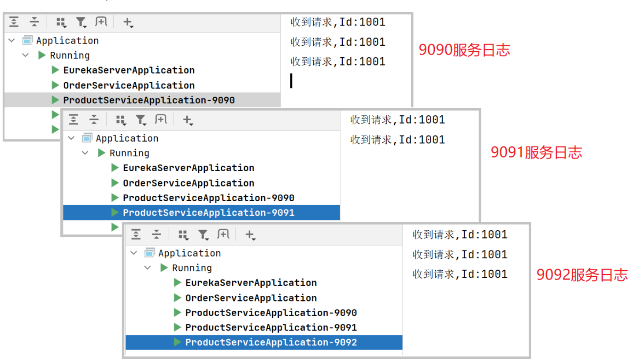Click Collapse All in the panel with 9090 selected
Screen dimensions: 641x364
[x=34, y=22]
